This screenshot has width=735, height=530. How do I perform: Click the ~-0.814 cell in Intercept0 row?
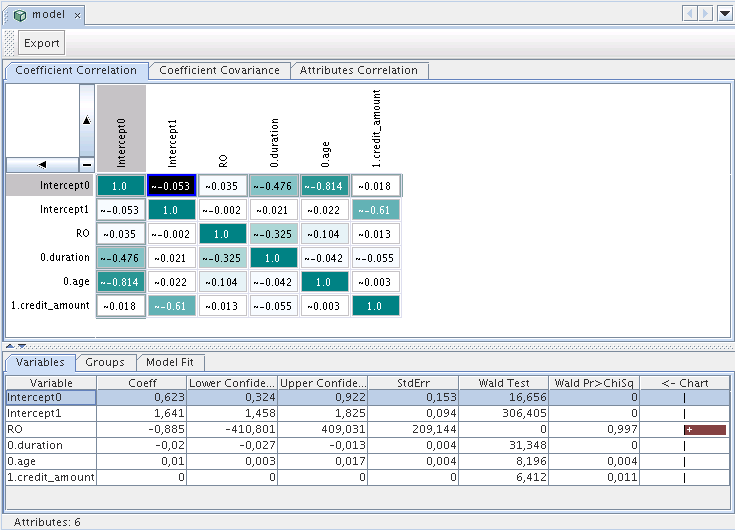pos(324,186)
